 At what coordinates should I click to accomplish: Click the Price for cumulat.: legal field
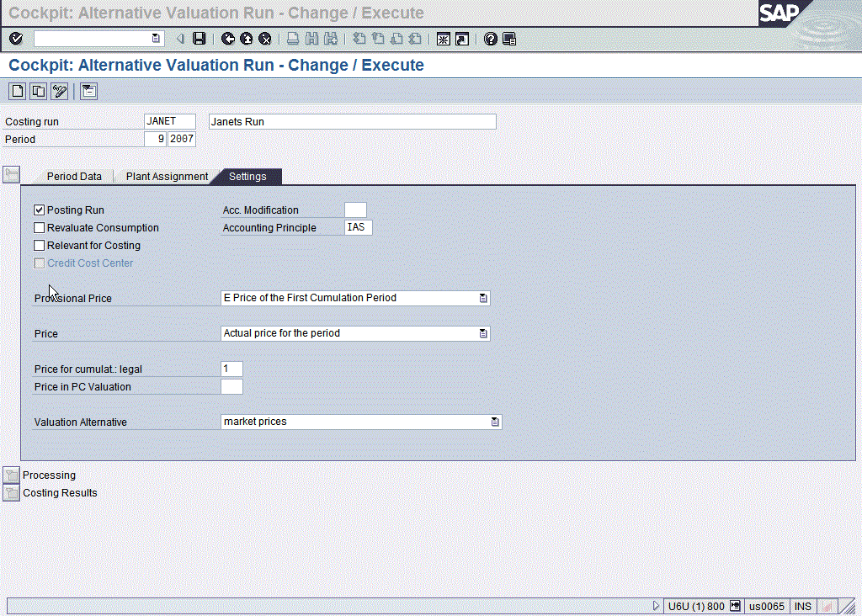231,369
